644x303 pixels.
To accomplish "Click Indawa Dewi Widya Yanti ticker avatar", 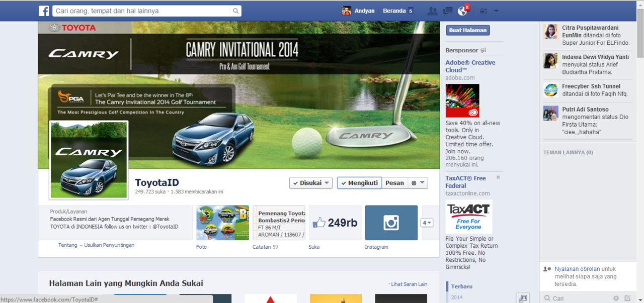I will 551,61.
